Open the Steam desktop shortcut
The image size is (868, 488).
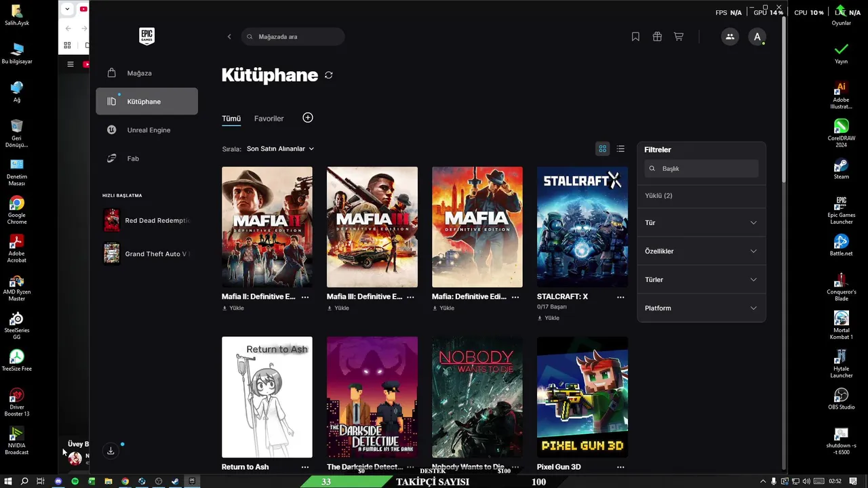click(842, 168)
